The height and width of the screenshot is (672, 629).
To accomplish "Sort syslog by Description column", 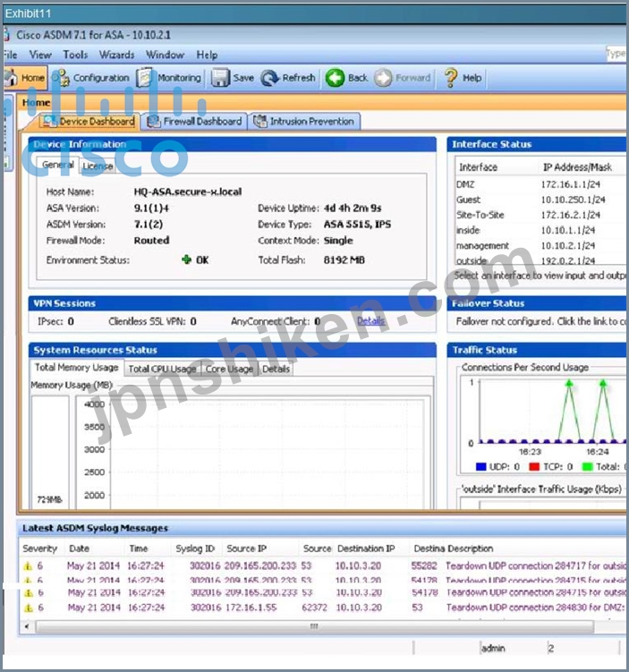I will click(471, 549).
